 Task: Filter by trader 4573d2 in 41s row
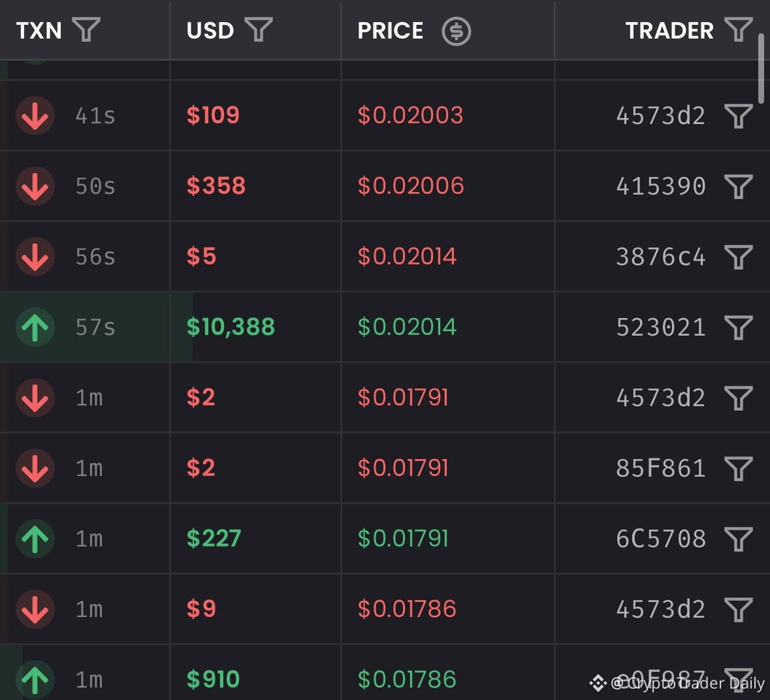739,116
